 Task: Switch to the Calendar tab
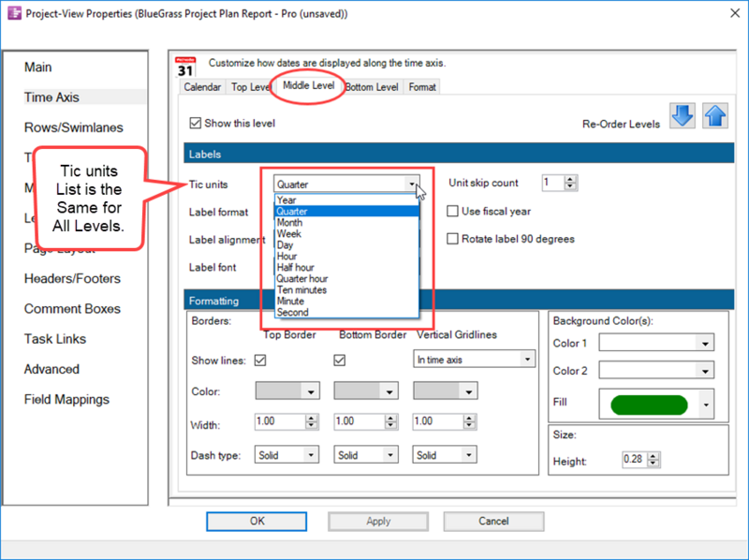click(202, 87)
